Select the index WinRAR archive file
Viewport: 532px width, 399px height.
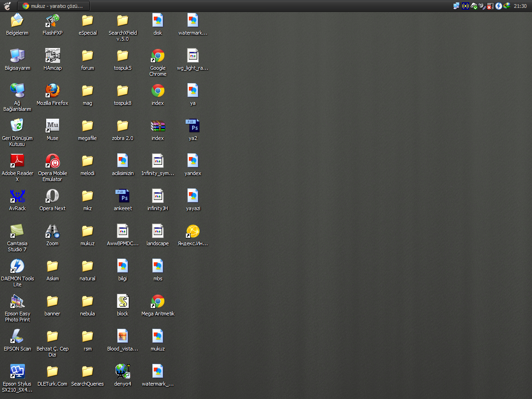click(157, 126)
